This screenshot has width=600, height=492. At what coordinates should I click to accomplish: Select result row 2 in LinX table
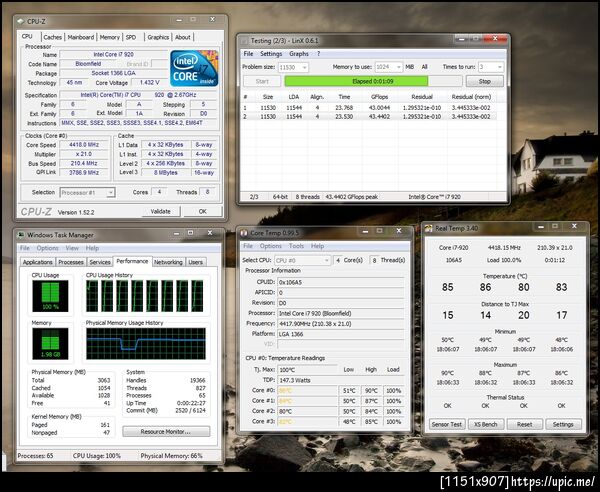pyautogui.click(x=369, y=117)
